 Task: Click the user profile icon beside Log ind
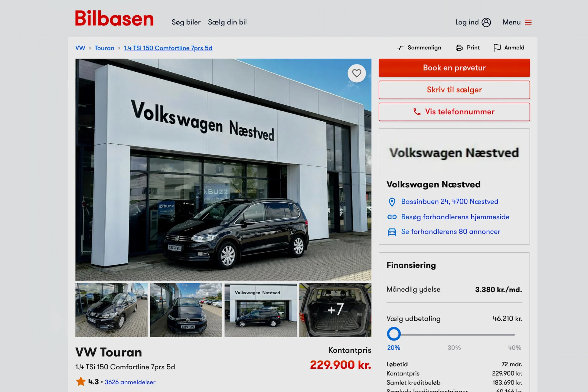pyautogui.click(x=486, y=22)
